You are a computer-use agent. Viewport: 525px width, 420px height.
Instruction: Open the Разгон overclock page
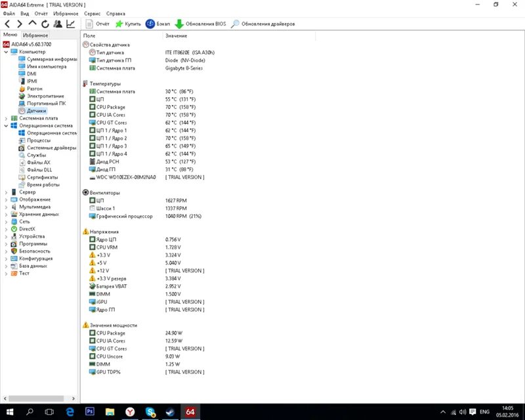coord(30,89)
